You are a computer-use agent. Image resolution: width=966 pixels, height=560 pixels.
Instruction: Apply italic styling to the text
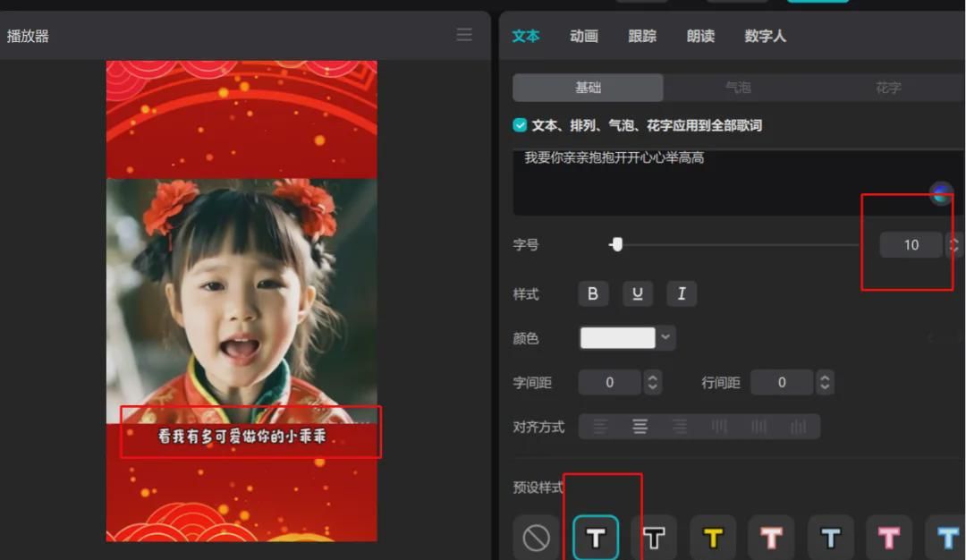pos(682,293)
